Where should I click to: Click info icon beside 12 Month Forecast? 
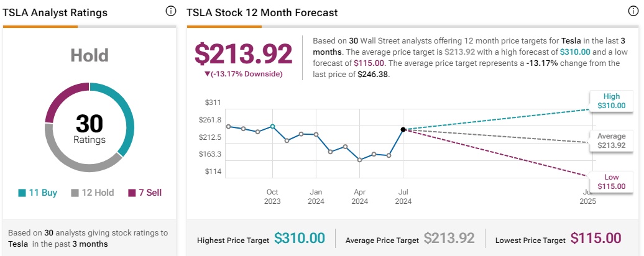coord(633,12)
